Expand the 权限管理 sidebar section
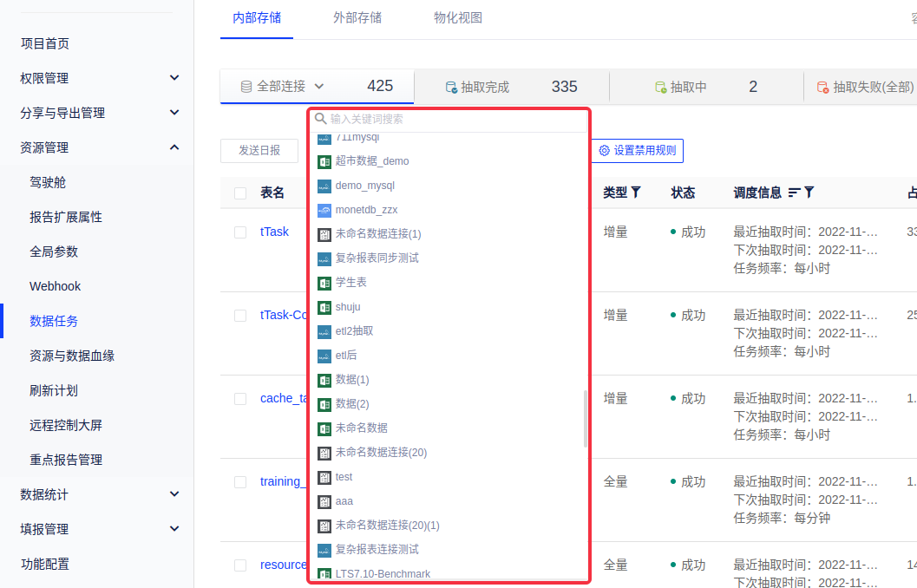 click(x=174, y=78)
